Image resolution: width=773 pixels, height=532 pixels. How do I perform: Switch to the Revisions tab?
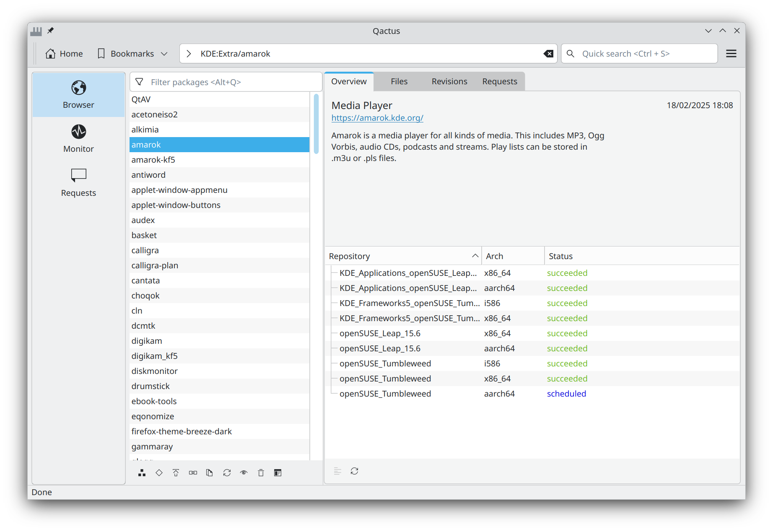point(449,81)
